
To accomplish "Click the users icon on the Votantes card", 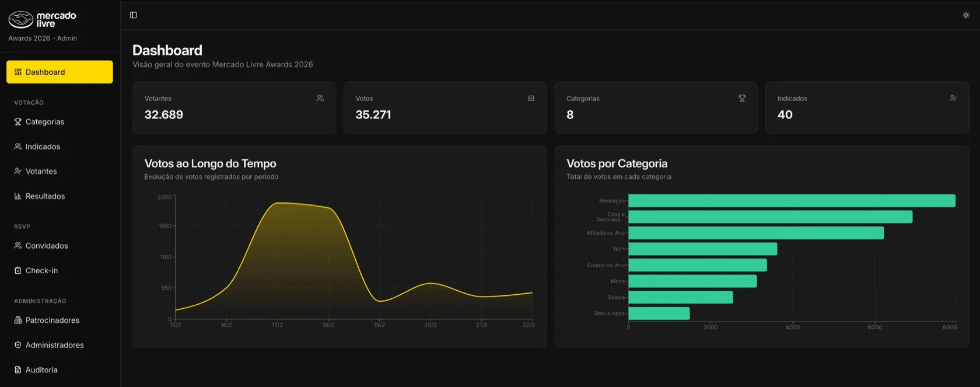I will point(320,98).
